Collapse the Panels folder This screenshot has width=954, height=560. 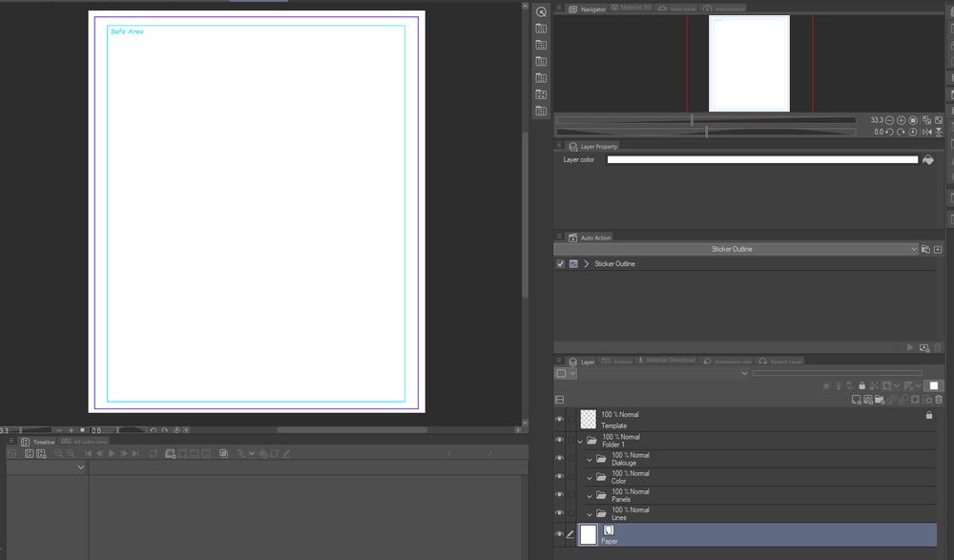(590, 496)
